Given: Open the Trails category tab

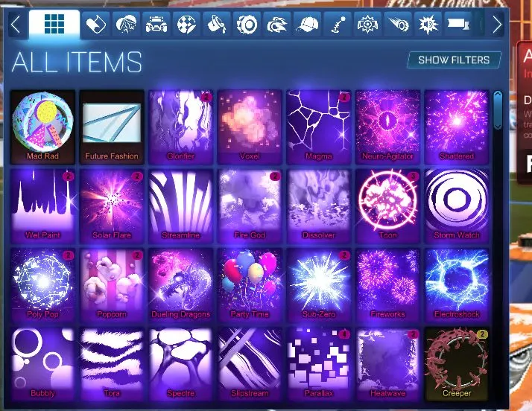Looking at the screenshot, I should [x=398, y=25].
